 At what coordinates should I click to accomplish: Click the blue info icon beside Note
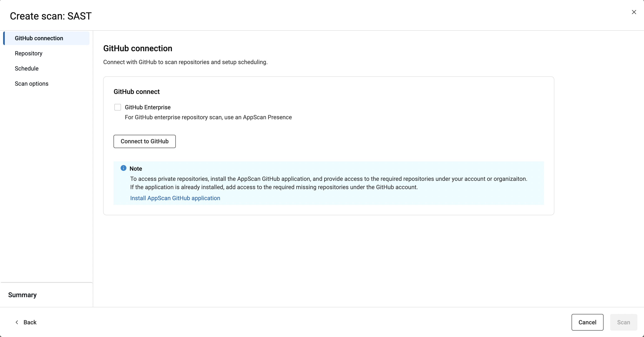(x=123, y=168)
